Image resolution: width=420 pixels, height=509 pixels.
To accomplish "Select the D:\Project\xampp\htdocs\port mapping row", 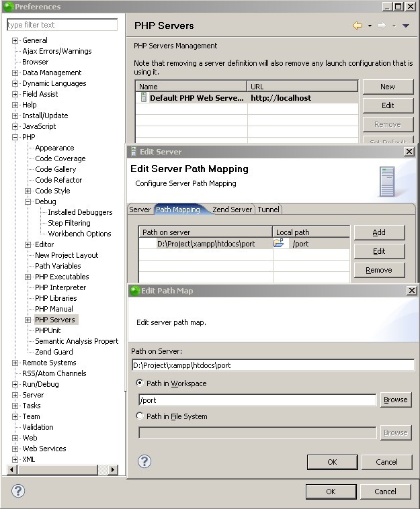I will click(244, 244).
